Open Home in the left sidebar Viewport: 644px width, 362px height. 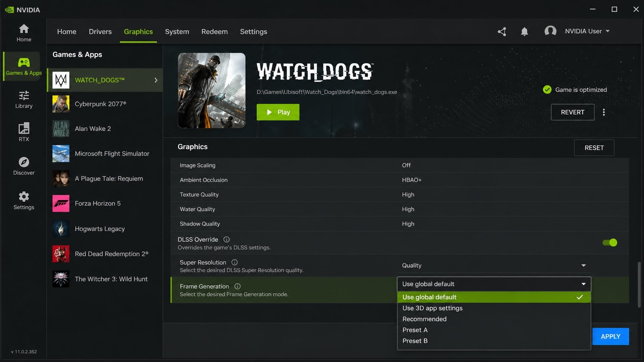[24, 33]
